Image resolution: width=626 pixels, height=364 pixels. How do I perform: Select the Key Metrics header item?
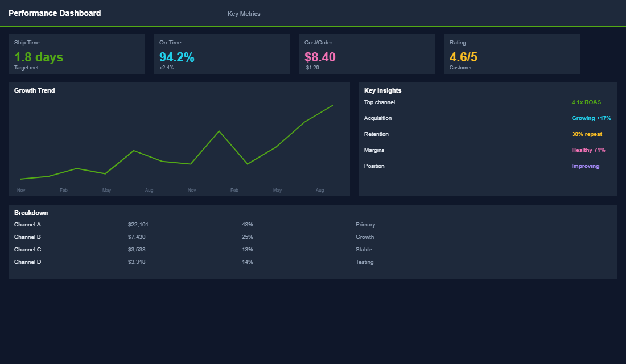point(244,13)
